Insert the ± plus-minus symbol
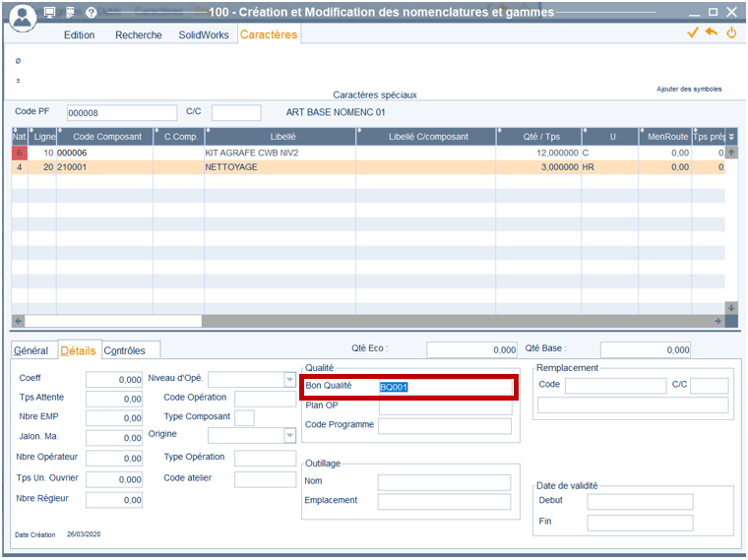 tap(18, 81)
